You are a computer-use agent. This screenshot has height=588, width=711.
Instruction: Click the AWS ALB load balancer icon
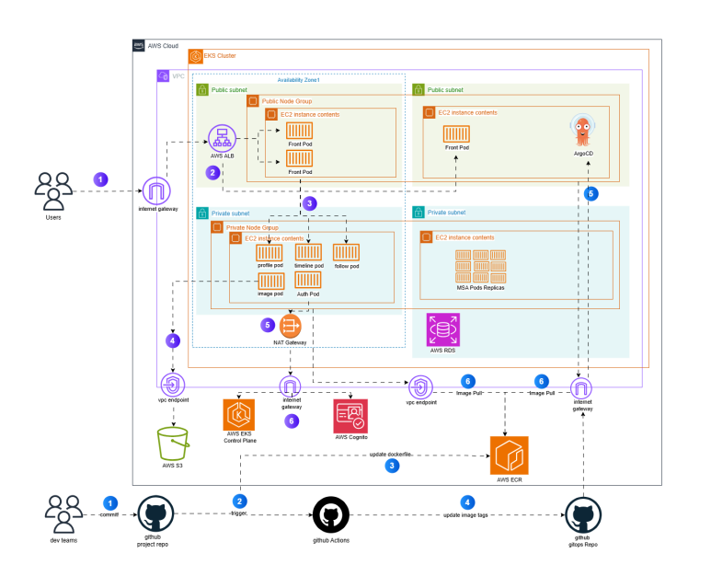(222, 138)
